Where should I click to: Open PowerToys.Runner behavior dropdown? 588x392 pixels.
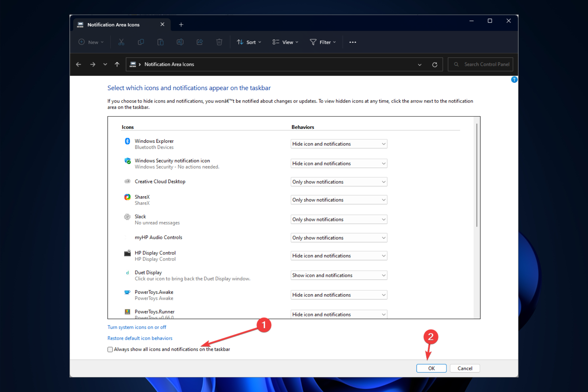(339, 314)
